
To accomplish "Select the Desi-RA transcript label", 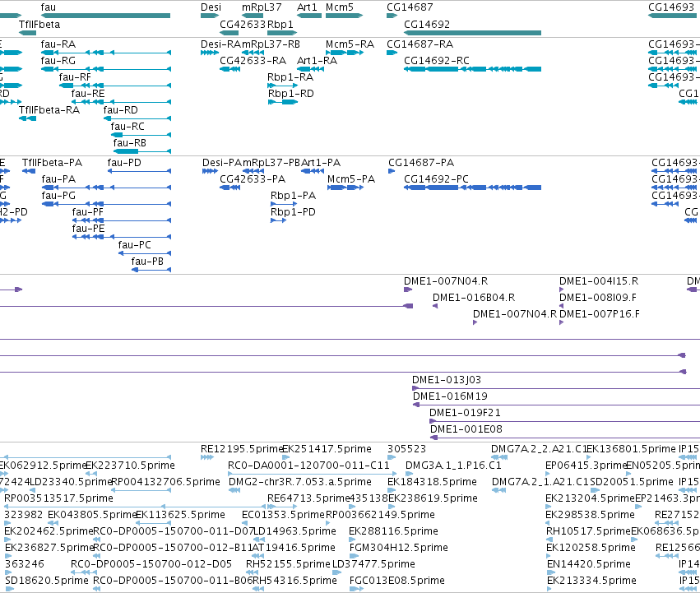I will pyautogui.click(x=221, y=44).
